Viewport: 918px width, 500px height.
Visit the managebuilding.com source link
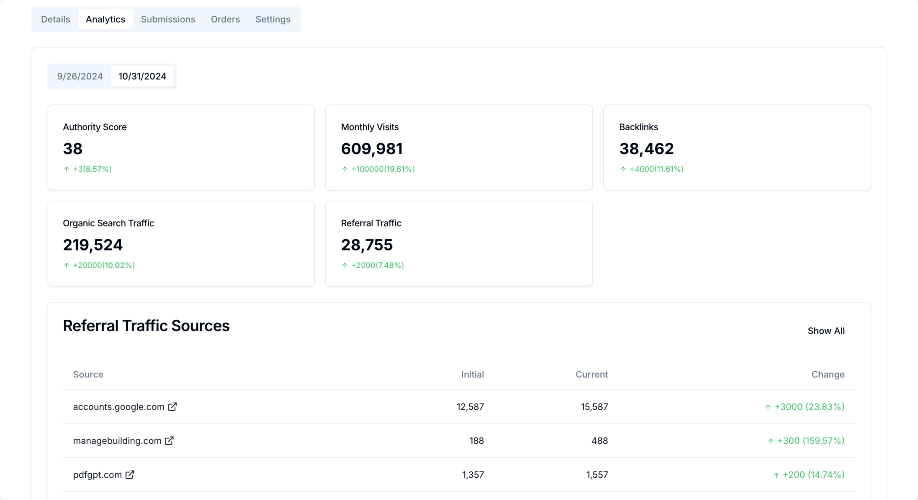[x=116, y=441]
